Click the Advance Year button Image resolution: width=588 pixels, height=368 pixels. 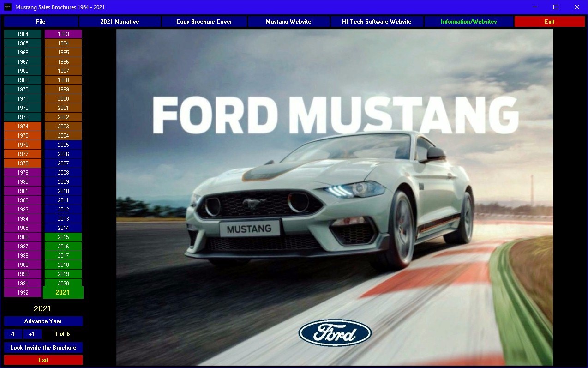click(x=43, y=321)
